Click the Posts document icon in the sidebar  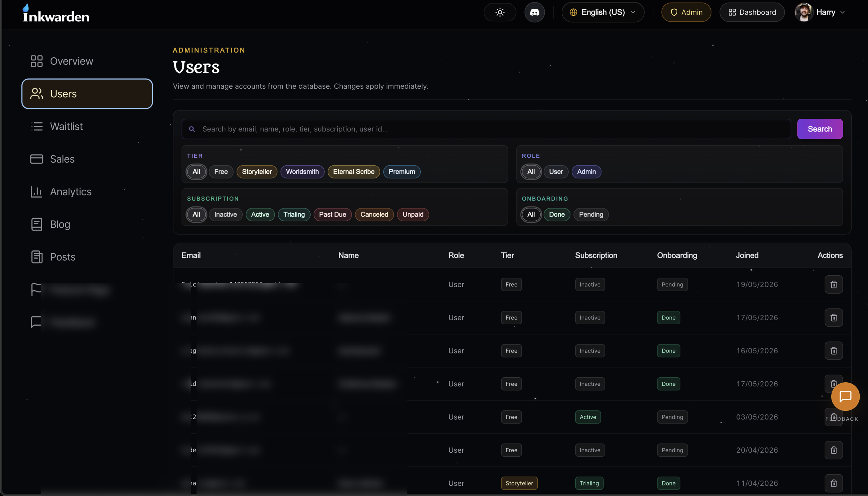tap(37, 257)
